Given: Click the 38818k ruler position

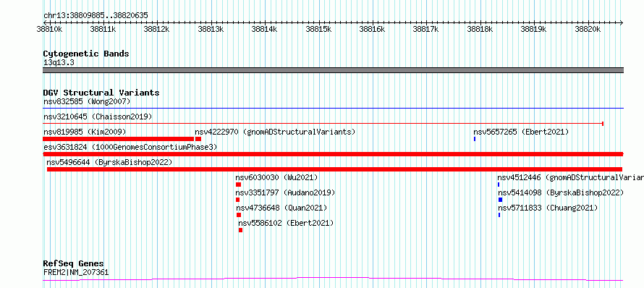Looking at the screenshot, I should [480, 29].
